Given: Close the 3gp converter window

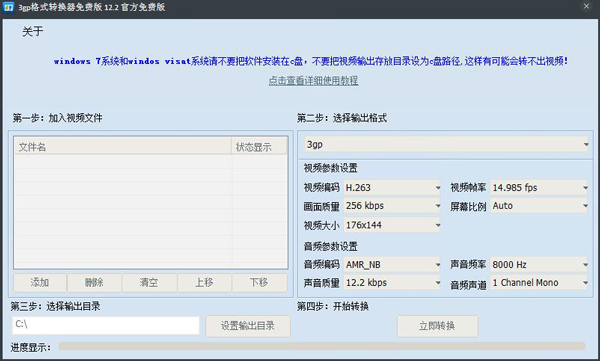Looking at the screenshot, I should [x=586, y=7].
